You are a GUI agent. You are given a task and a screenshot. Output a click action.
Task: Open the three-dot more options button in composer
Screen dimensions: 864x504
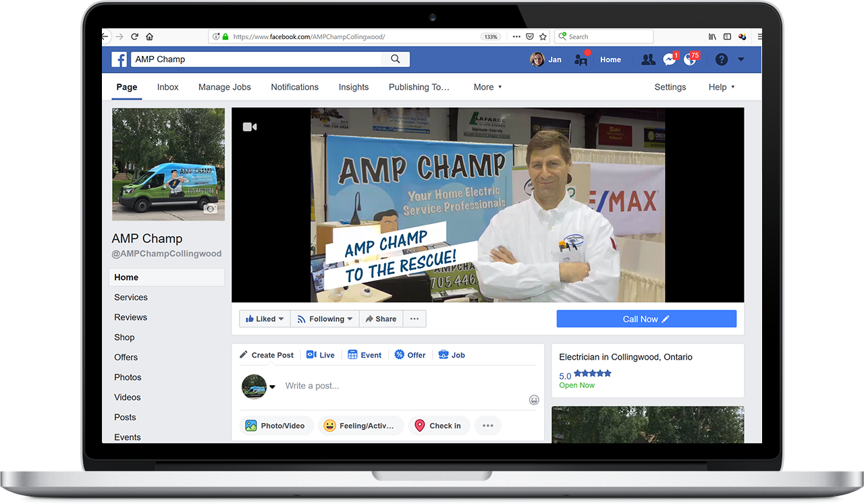[488, 426]
